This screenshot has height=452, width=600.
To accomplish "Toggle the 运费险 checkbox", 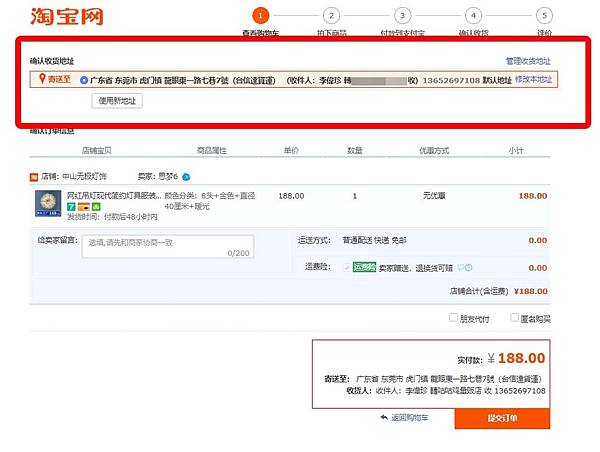I will (347, 267).
